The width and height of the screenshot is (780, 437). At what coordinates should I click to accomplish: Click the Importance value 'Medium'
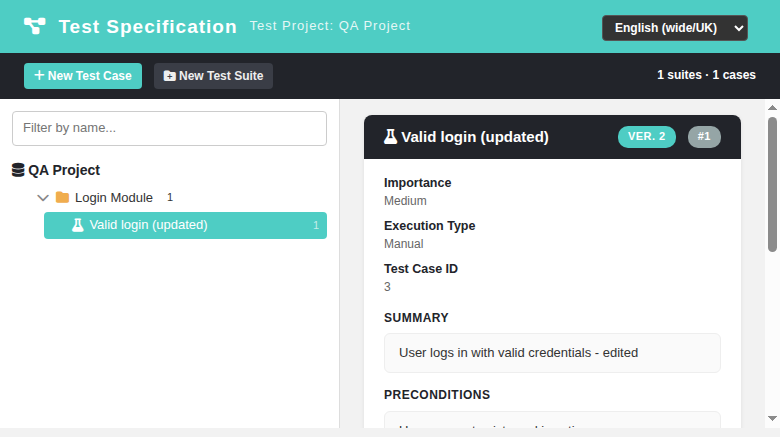pyautogui.click(x=405, y=201)
